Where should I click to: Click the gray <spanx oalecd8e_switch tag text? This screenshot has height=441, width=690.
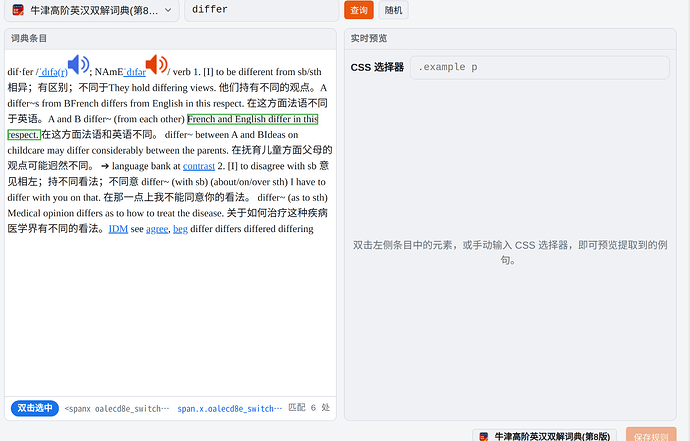coord(117,409)
